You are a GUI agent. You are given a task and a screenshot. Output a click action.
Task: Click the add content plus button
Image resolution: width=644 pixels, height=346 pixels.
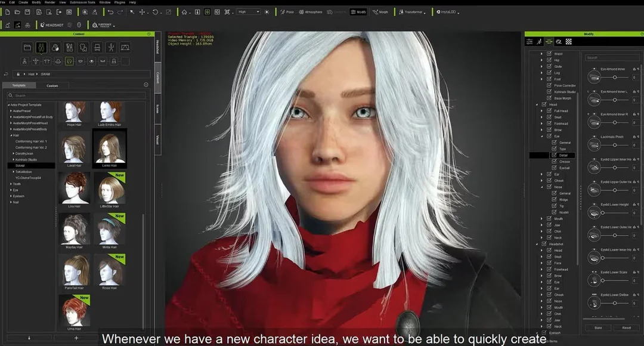[76, 338]
